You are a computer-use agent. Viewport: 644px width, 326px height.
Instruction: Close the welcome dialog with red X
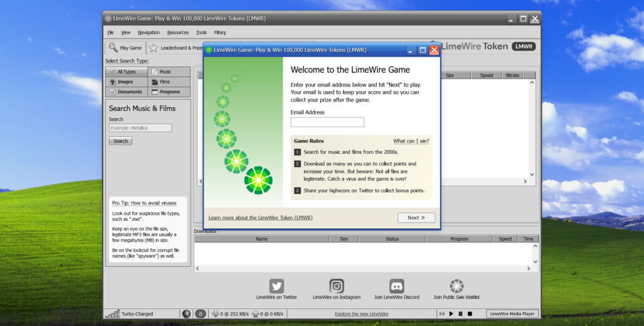(434, 50)
